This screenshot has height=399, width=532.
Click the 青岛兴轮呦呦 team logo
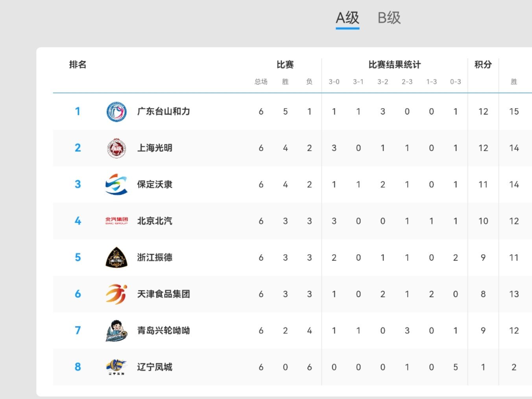[116, 331]
